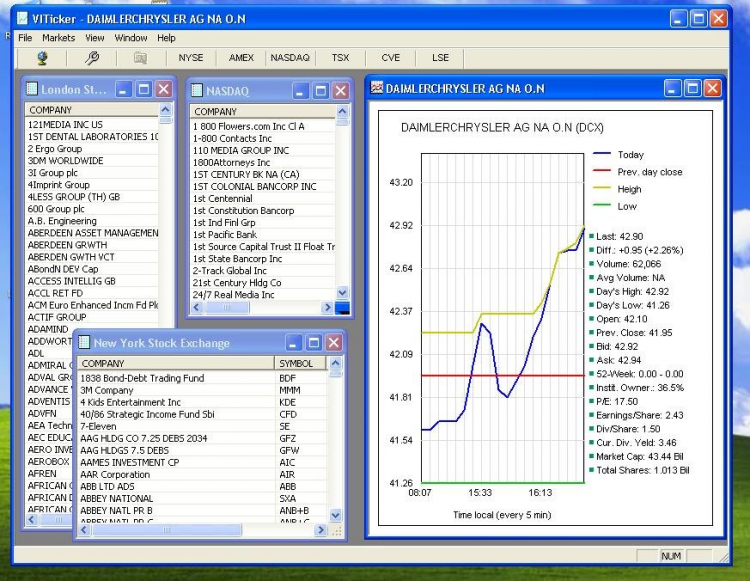The width and height of the screenshot is (750, 581).
Task: Click the greyed-out third toolbar icon
Action: (x=140, y=58)
